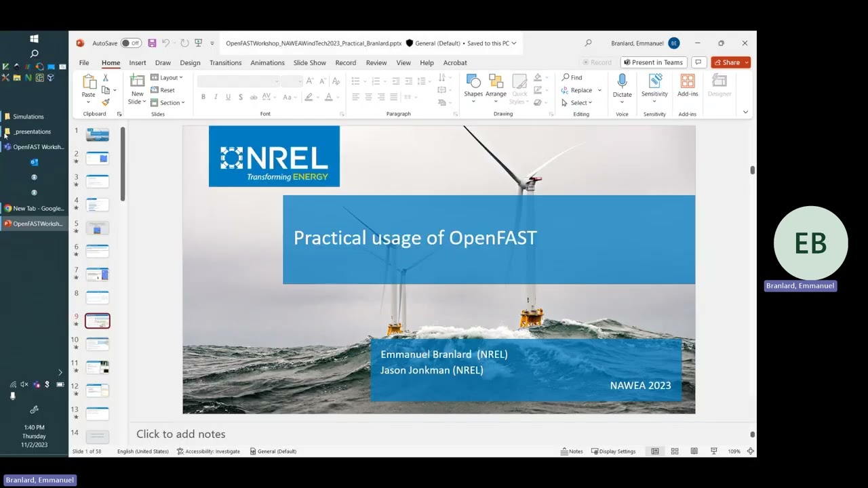Image resolution: width=868 pixels, height=488 pixels.
Task: Open the Sensitivity label tool
Action: pos(654,81)
